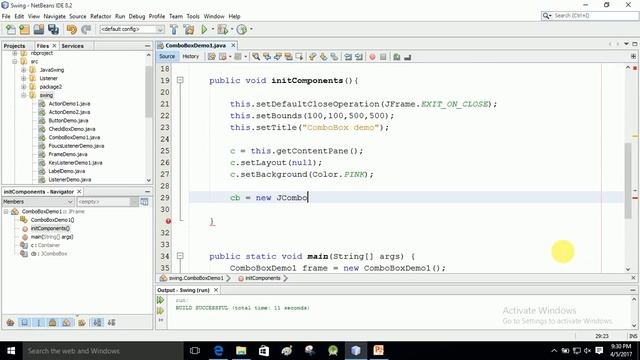Click the Redo toolbar icon

click(x=86, y=29)
